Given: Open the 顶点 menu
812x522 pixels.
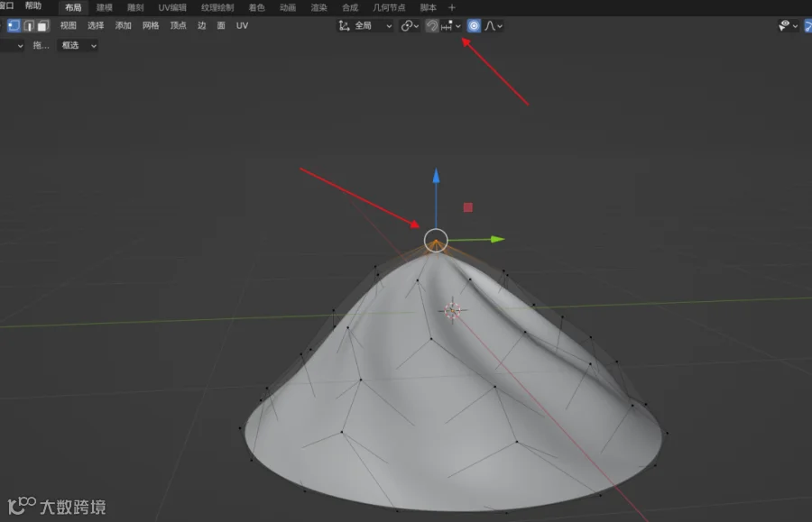Looking at the screenshot, I should [178, 26].
